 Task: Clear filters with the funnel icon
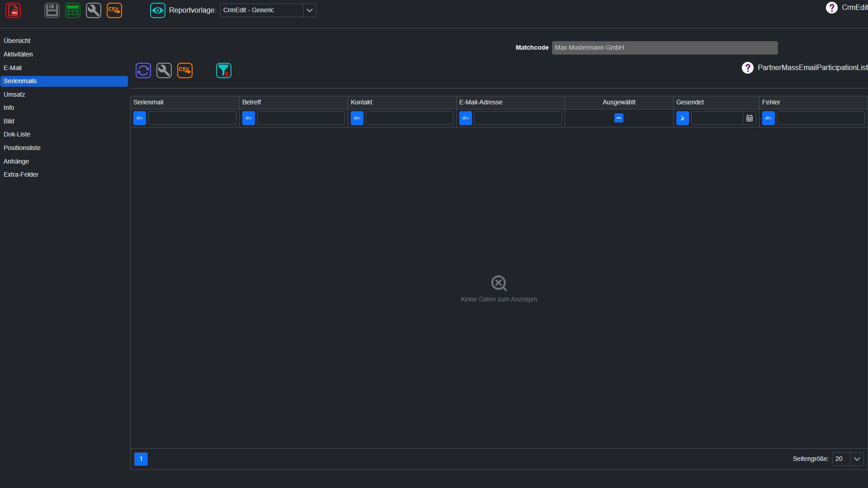click(x=224, y=70)
